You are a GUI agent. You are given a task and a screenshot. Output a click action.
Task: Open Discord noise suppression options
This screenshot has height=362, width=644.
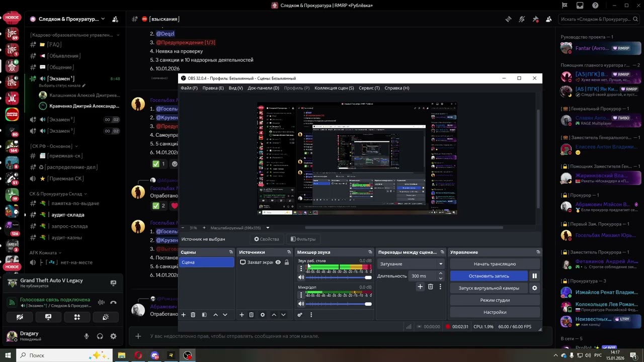pos(101,302)
